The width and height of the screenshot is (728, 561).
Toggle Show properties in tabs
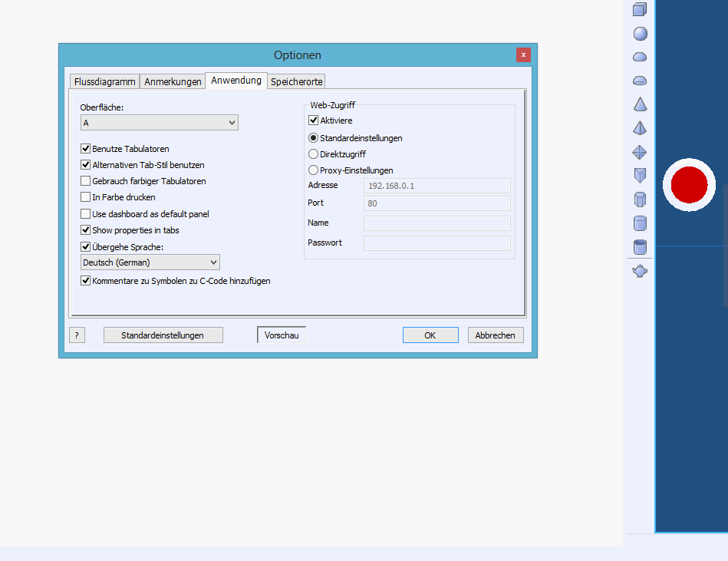[85, 230]
